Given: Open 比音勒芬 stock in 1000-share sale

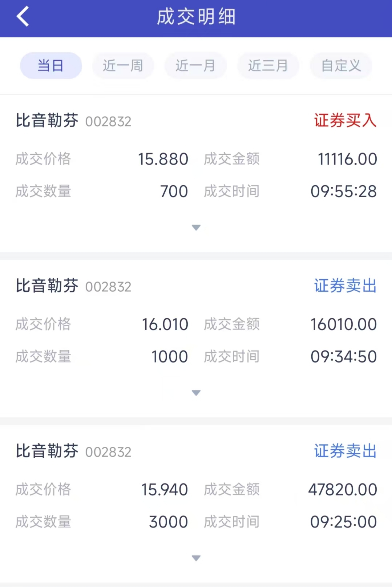Looking at the screenshot, I should 47,286.
